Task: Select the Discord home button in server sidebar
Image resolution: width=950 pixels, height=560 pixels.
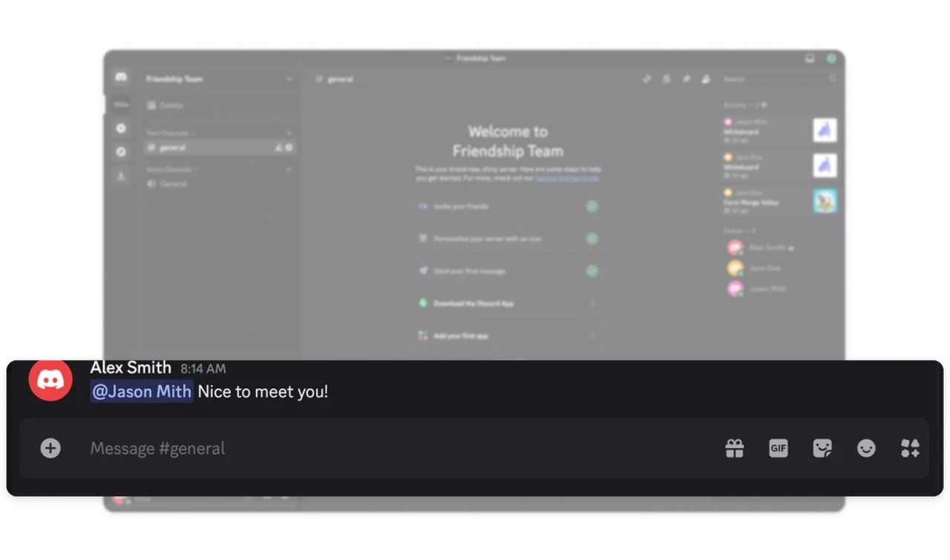Action: (122, 77)
